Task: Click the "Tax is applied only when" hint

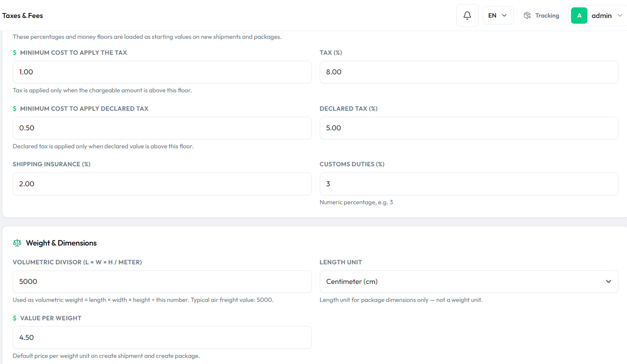Action: point(102,90)
